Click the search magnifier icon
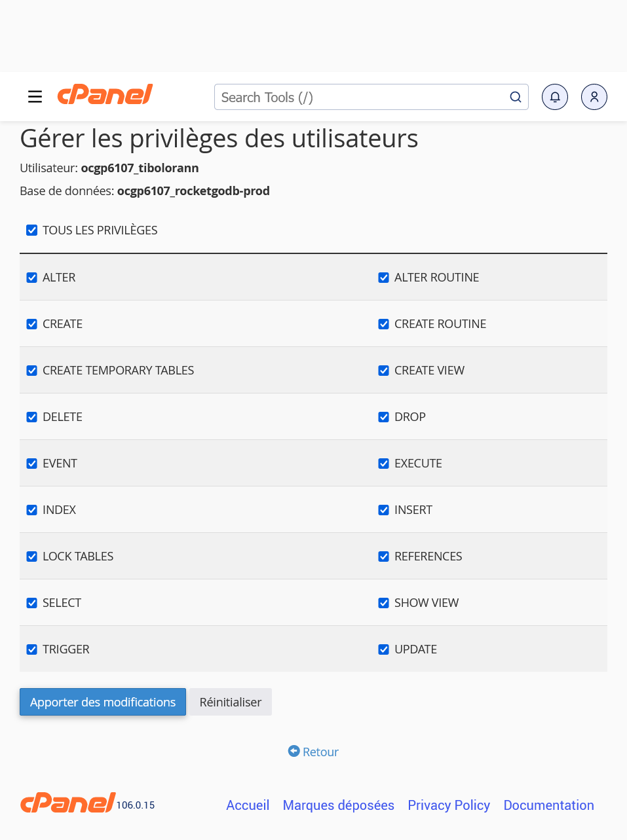 point(516,97)
